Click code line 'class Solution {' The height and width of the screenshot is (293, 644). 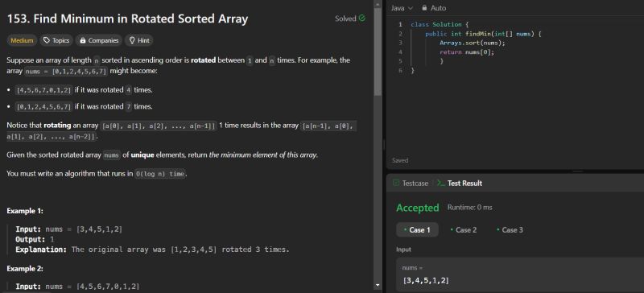pyautogui.click(x=440, y=25)
